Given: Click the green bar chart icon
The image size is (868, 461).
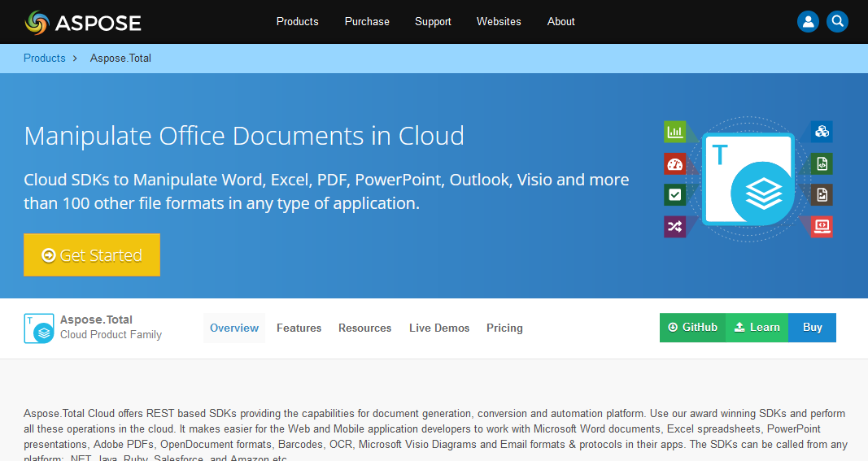Looking at the screenshot, I should (675, 132).
